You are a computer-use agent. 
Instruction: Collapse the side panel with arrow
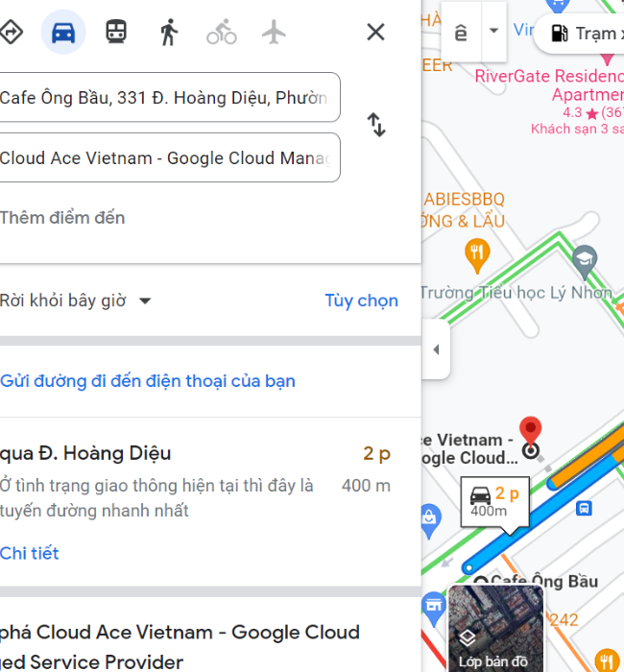tap(436, 349)
